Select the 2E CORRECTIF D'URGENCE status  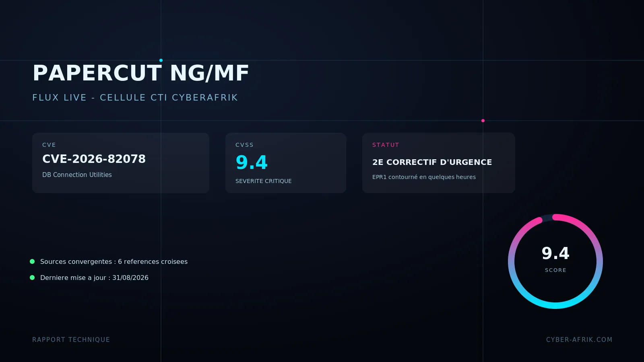point(432,162)
